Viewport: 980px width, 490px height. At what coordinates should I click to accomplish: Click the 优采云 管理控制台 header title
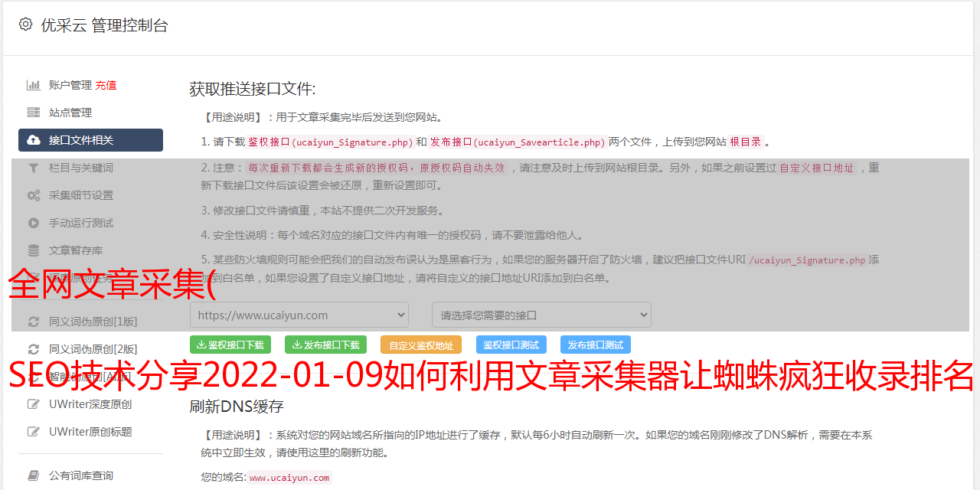(104, 25)
